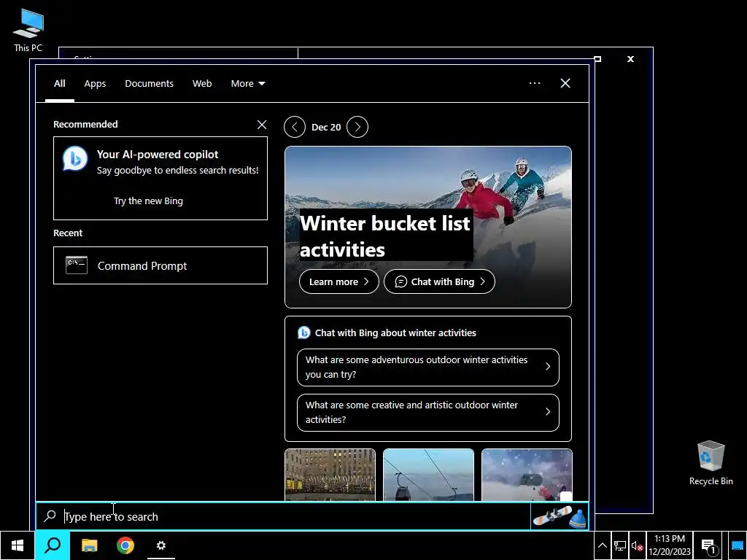Switch to the Web search tab
The image size is (747, 560).
[202, 83]
